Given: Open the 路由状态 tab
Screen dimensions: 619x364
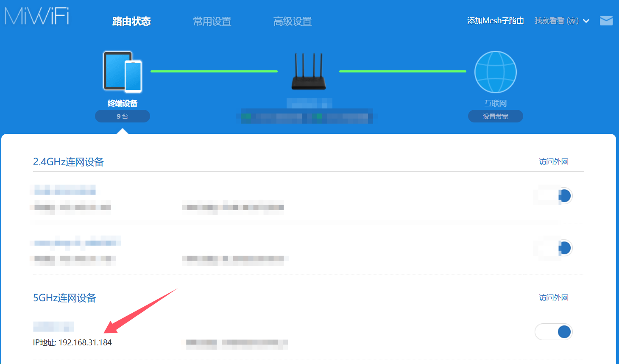Looking at the screenshot, I should pyautogui.click(x=131, y=21).
